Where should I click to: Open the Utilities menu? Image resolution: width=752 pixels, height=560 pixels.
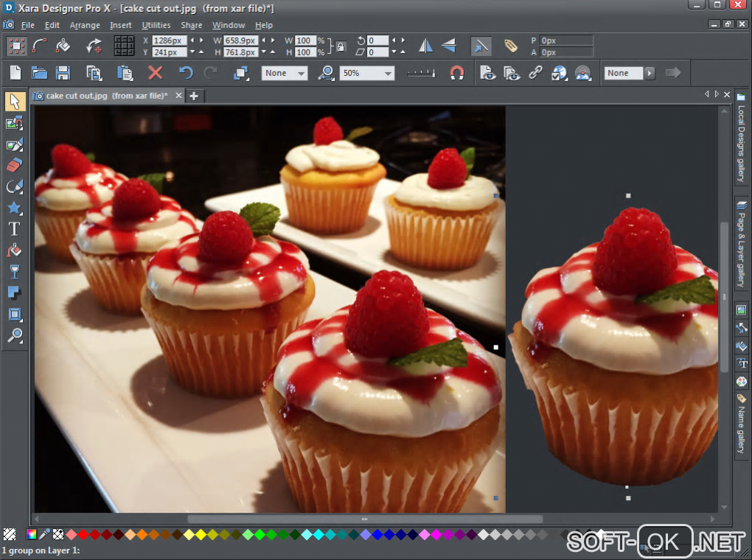(156, 25)
